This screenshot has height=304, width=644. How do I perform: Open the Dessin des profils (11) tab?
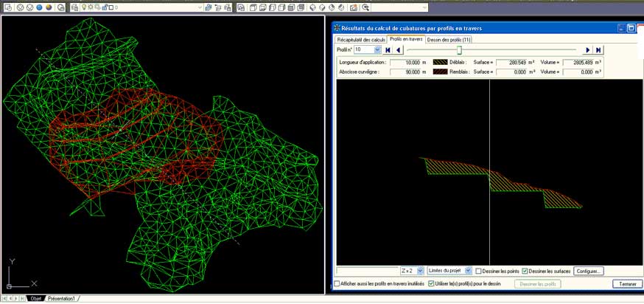(x=449, y=40)
